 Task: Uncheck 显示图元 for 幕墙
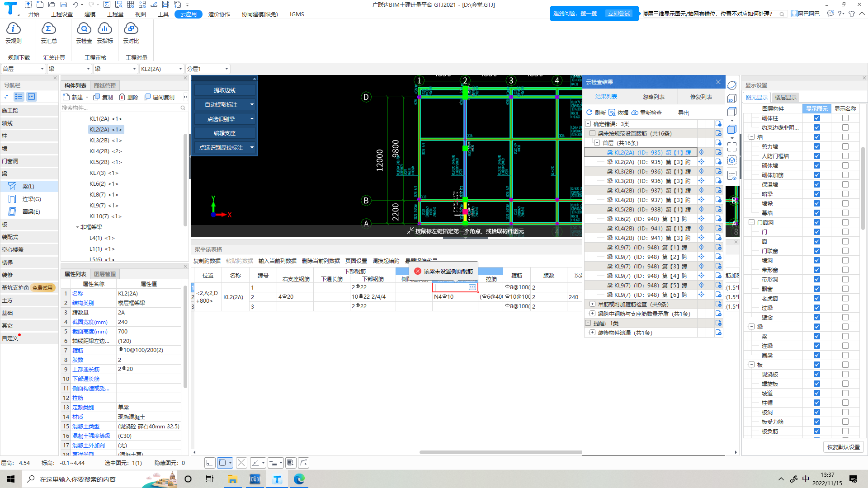(816, 213)
